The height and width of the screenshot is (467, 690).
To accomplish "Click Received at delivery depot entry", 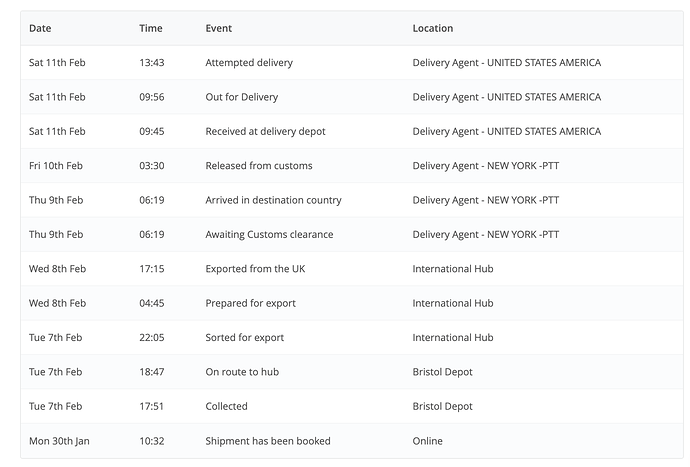I will pyautogui.click(x=265, y=131).
